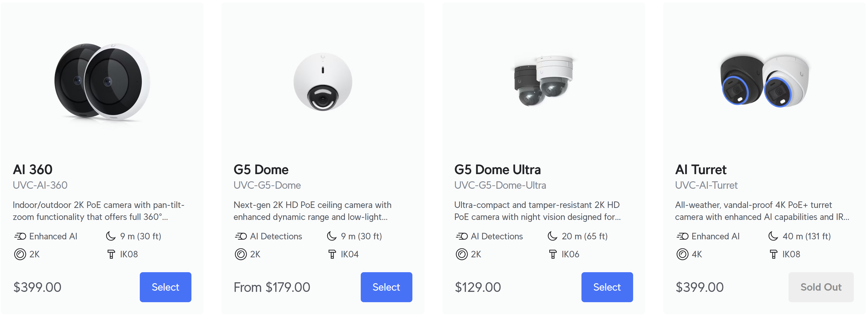This screenshot has width=868, height=318.
Task: Click the IK04 hammer icon on G5 Dome
Action: [x=332, y=254]
